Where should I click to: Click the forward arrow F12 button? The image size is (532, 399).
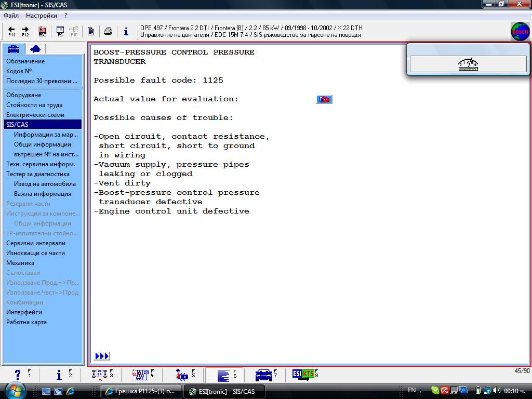25,31
